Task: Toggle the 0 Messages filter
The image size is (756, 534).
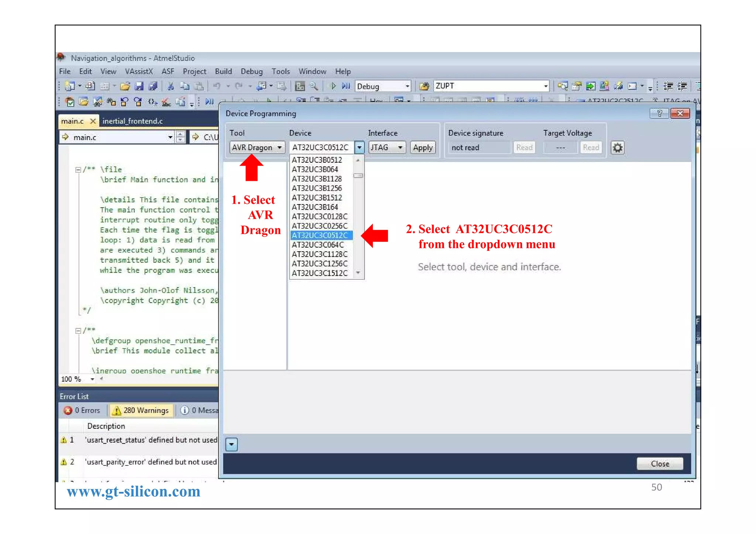Action: point(199,410)
